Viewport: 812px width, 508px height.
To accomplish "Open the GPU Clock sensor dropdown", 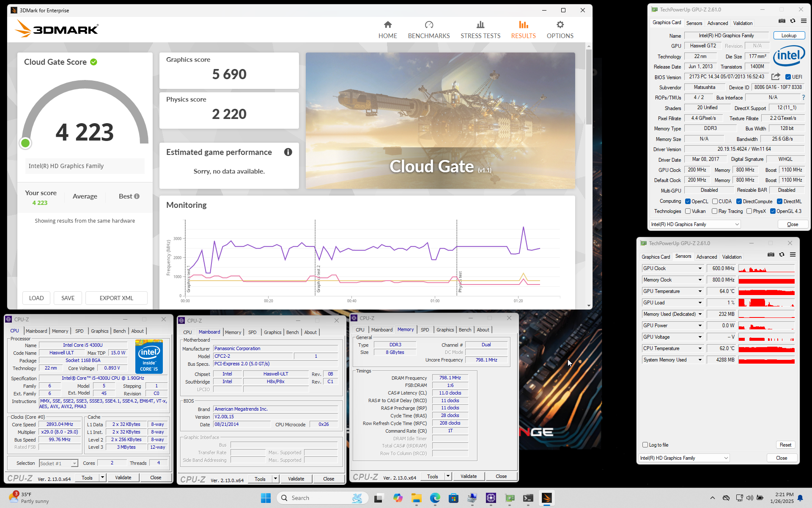I will tap(700, 268).
